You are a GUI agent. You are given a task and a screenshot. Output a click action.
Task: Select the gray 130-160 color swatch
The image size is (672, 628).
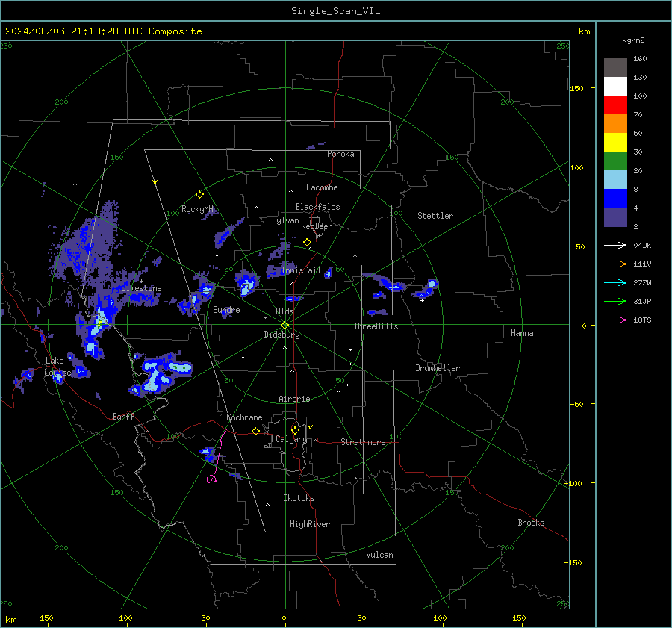(615, 68)
